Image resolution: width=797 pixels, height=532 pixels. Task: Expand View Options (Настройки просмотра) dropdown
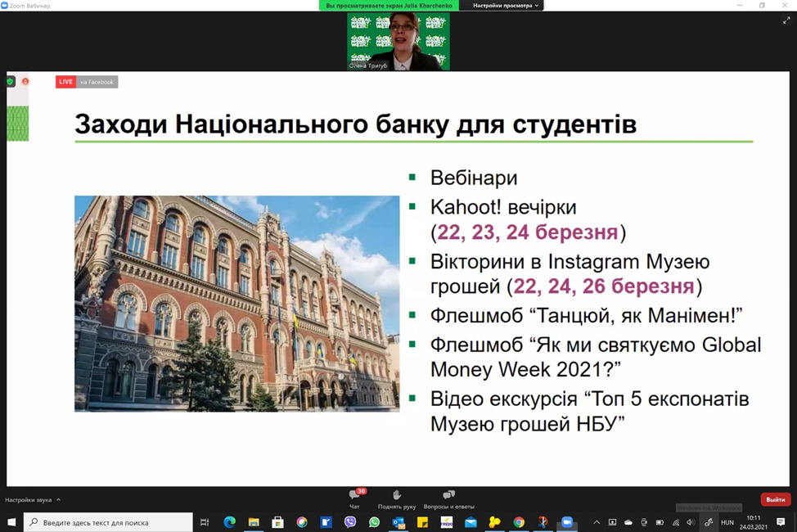[507, 6]
